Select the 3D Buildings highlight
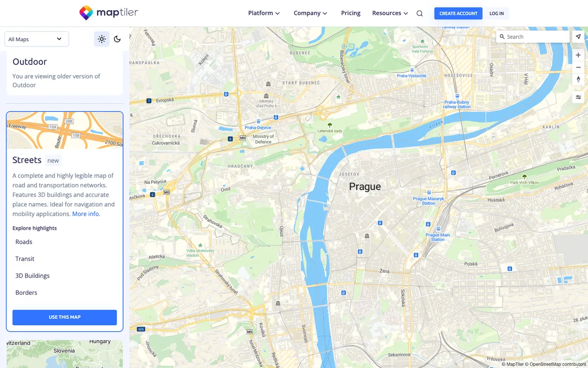Viewport: 588px width, 368px height. point(32,276)
